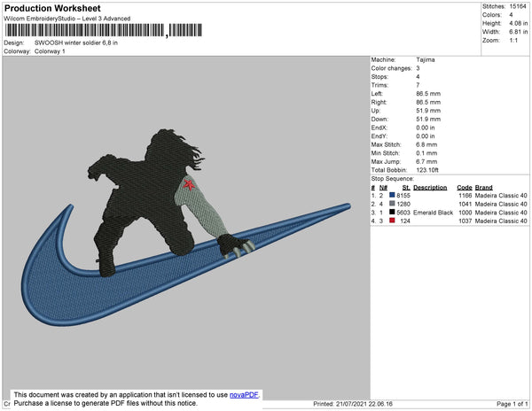Click the Total Bobbin value 123.10ft
The width and height of the screenshot is (532, 411).
(427, 170)
